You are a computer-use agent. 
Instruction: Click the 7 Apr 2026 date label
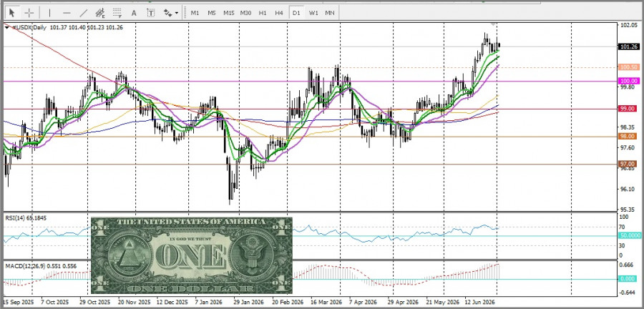tap(363, 301)
